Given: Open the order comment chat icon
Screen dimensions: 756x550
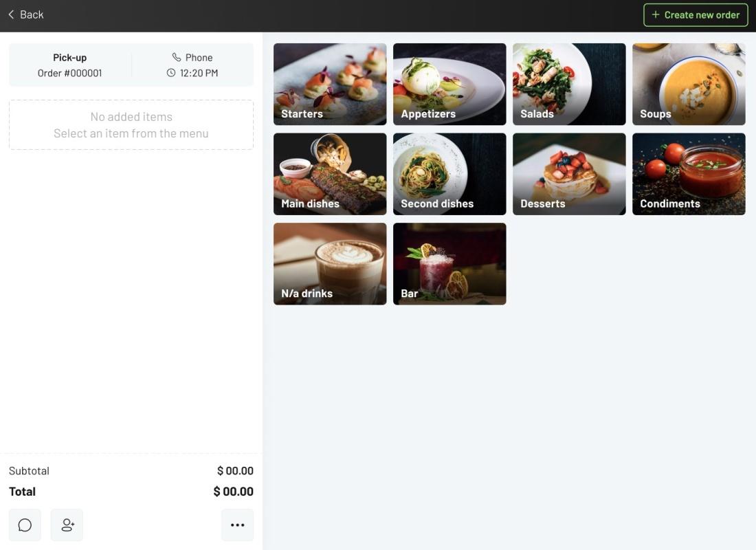Looking at the screenshot, I should point(25,525).
